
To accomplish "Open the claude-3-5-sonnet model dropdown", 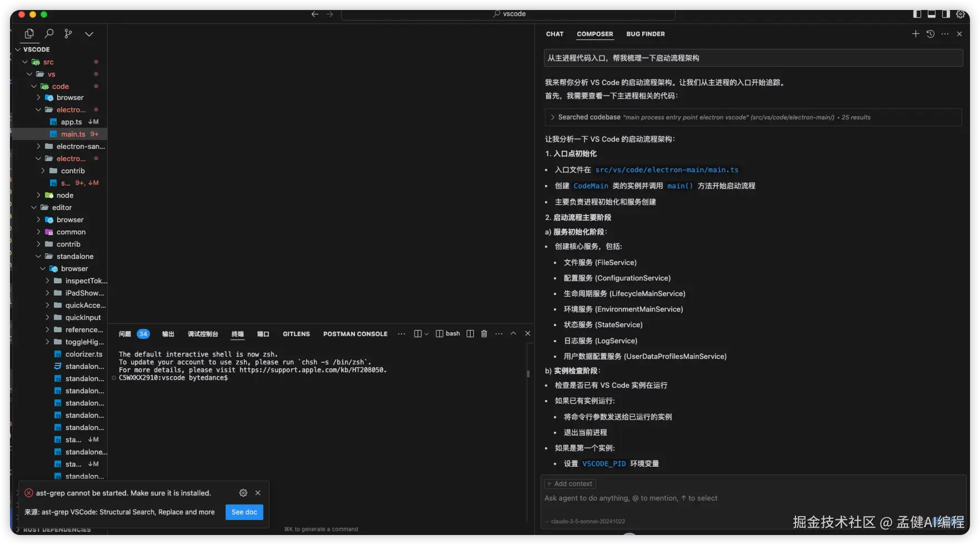I will click(585, 522).
